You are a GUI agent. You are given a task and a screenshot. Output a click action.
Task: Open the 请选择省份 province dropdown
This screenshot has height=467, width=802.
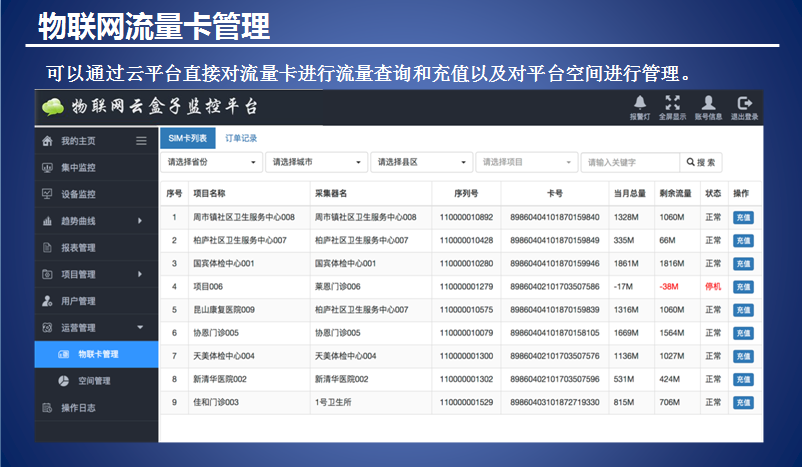pyautogui.click(x=211, y=162)
